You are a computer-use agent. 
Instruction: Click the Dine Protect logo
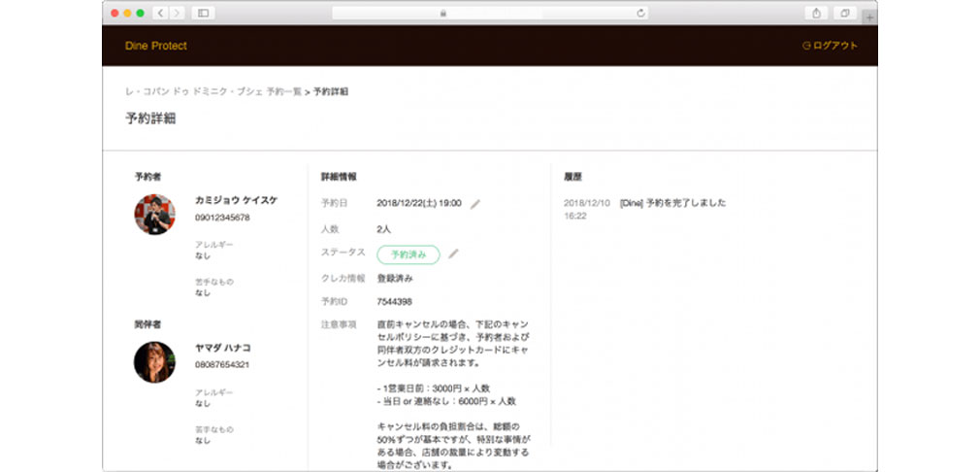pyautogui.click(x=155, y=46)
